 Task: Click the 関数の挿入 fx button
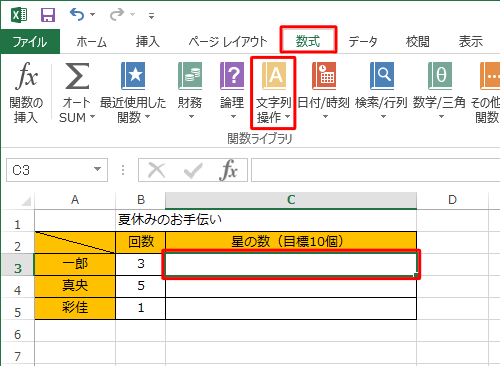[x=26, y=93]
